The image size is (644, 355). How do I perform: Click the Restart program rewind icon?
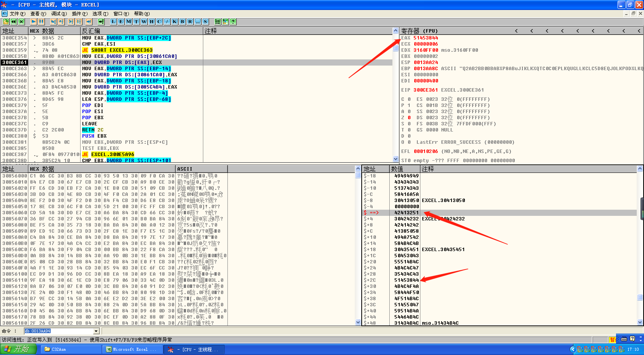pyautogui.click(x=13, y=22)
